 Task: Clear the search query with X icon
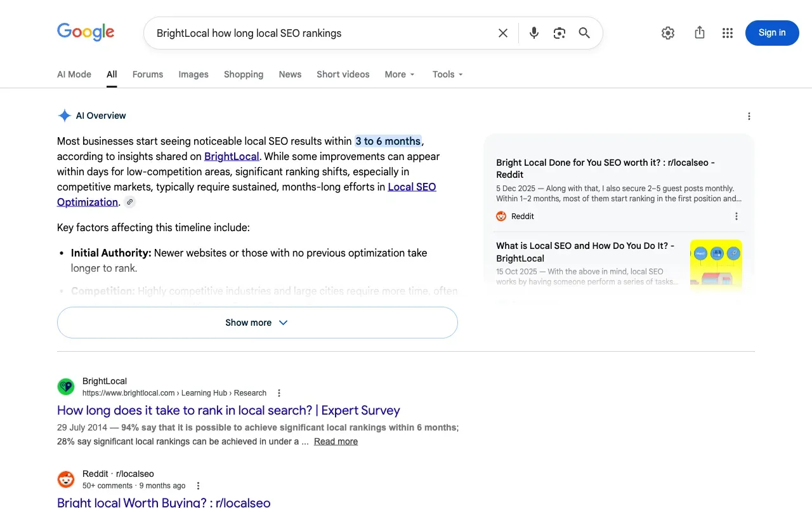pos(503,33)
